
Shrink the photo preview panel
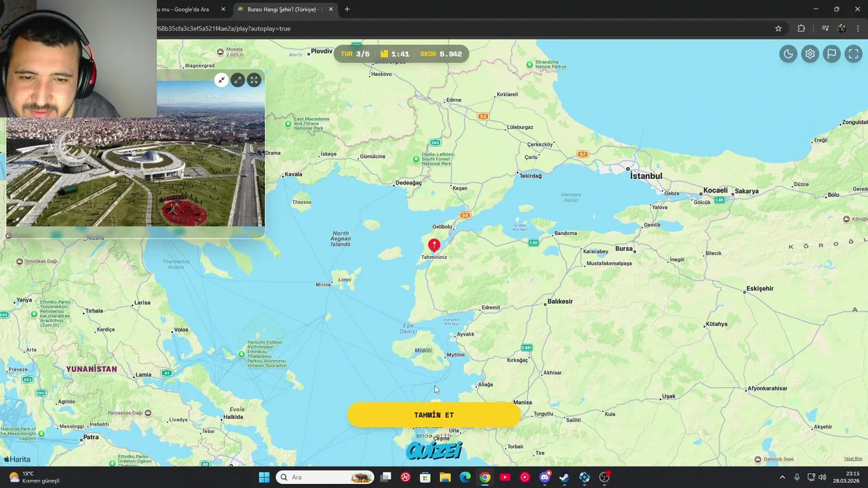click(221, 80)
